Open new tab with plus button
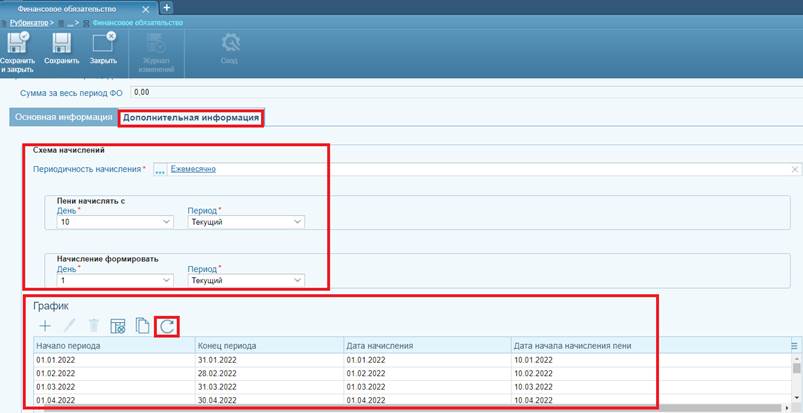 167,7
